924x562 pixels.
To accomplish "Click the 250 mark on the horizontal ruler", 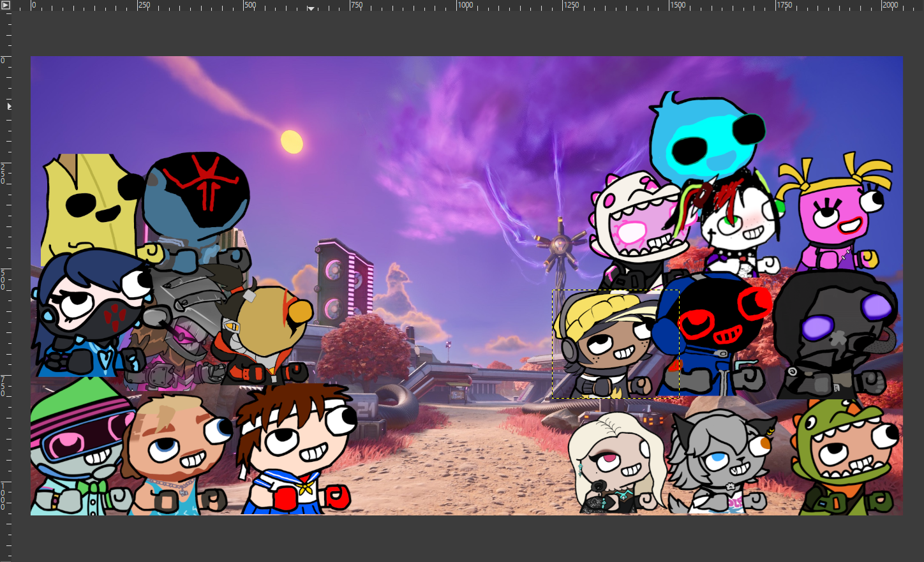I will click(x=144, y=5).
